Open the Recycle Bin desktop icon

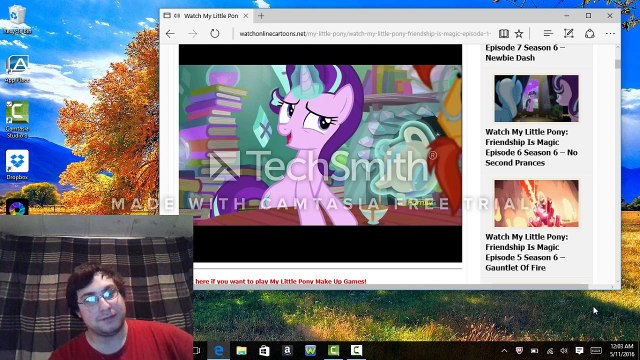(17, 19)
